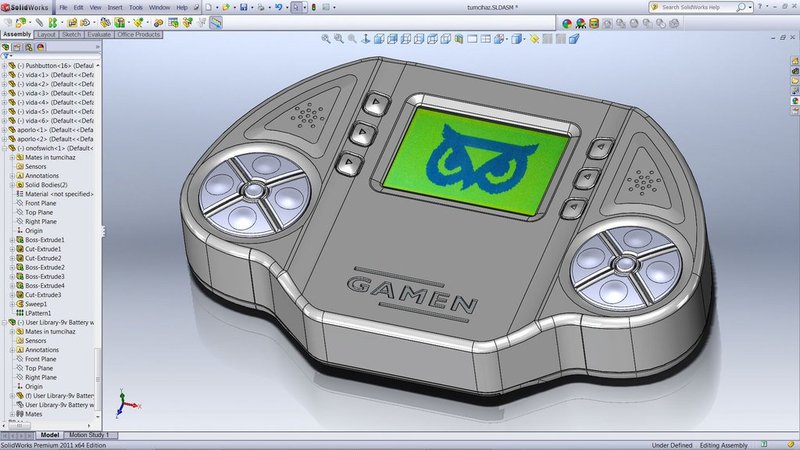The height and width of the screenshot is (450, 800).
Task: Switch to the Evaluate tab
Action: point(99,35)
